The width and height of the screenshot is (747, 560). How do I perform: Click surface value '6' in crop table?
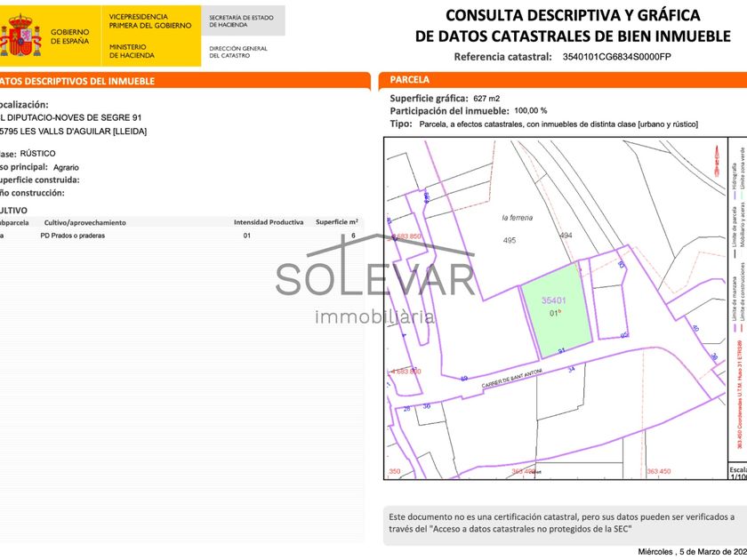pyautogui.click(x=354, y=236)
